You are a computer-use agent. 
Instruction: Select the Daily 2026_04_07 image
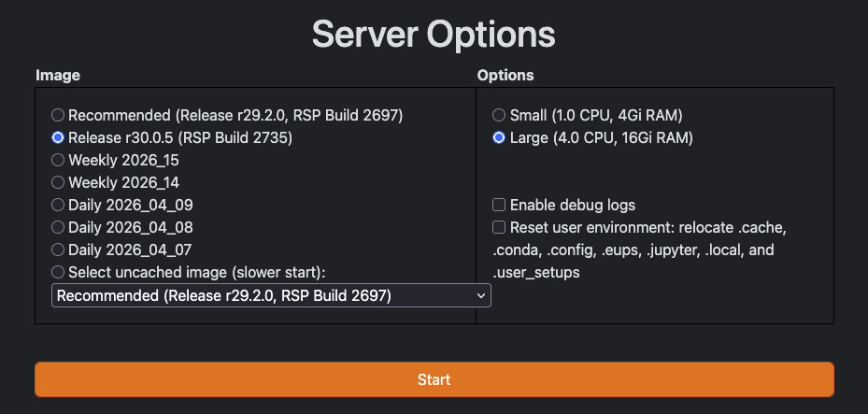58,250
